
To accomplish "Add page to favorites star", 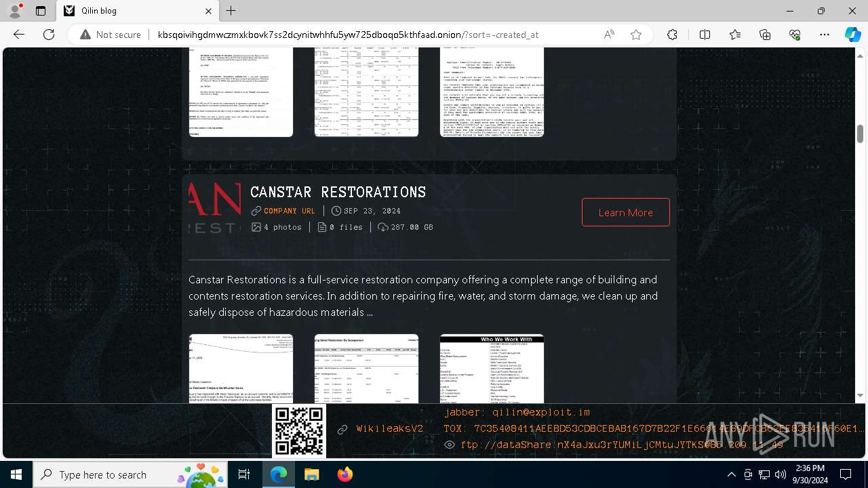I will (636, 35).
